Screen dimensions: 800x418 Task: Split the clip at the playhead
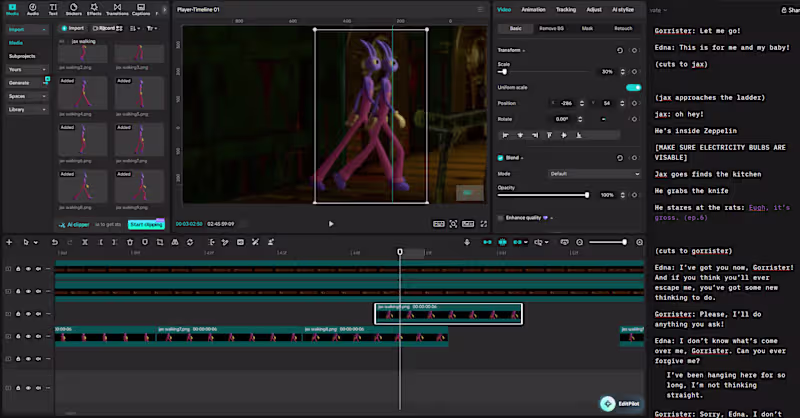(x=85, y=242)
